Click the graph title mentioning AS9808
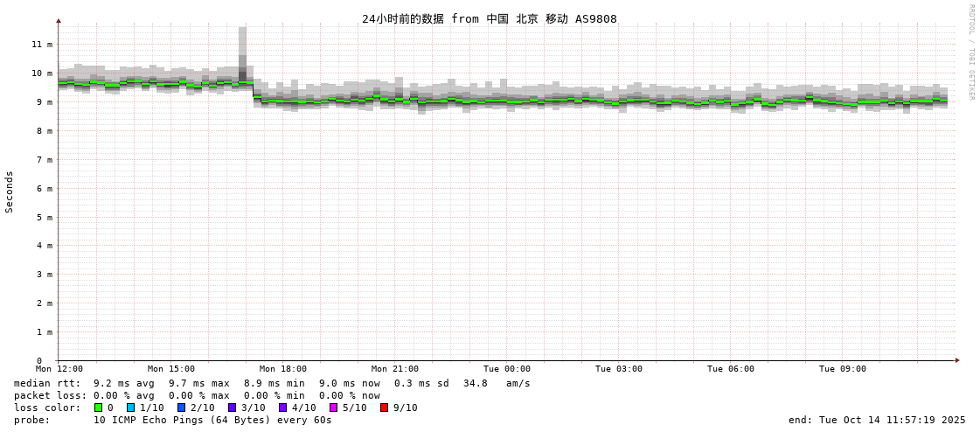Image resolution: width=980 pixels, height=432 pixels. 489,19
